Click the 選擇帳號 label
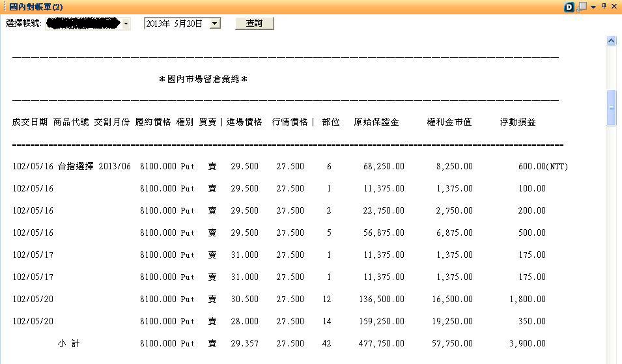This screenshot has width=622, height=364. tap(23, 23)
